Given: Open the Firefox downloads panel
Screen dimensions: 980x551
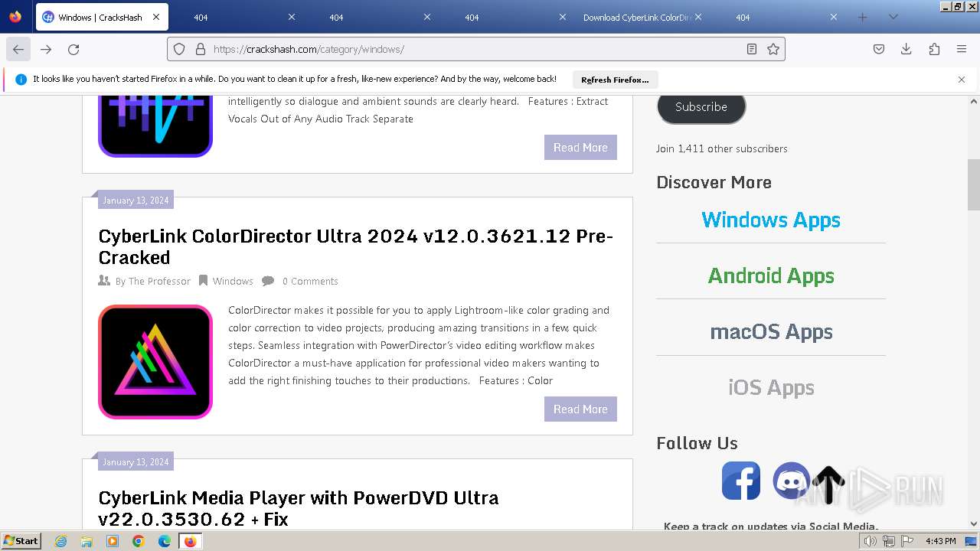Looking at the screenshot, I should pyautogui.click(x=906, y=49).
